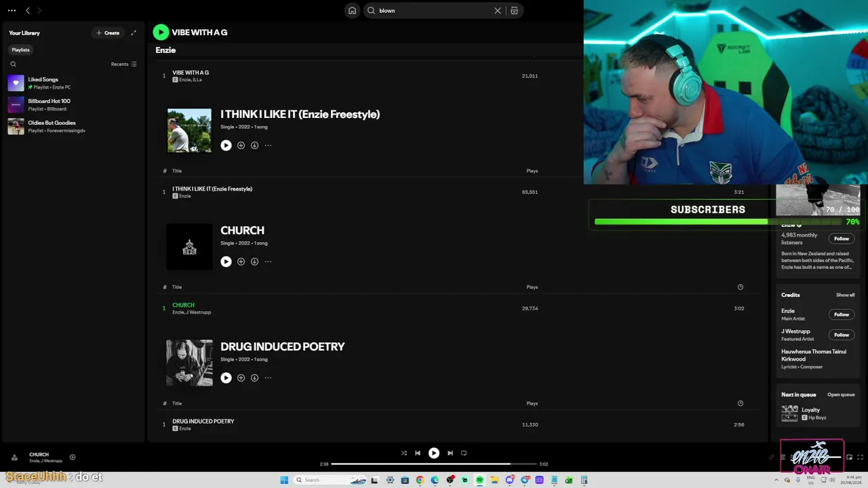Open more options for DRUG INDUCED POETRY
Screen dimensions: 868x488
coord(268,378)
